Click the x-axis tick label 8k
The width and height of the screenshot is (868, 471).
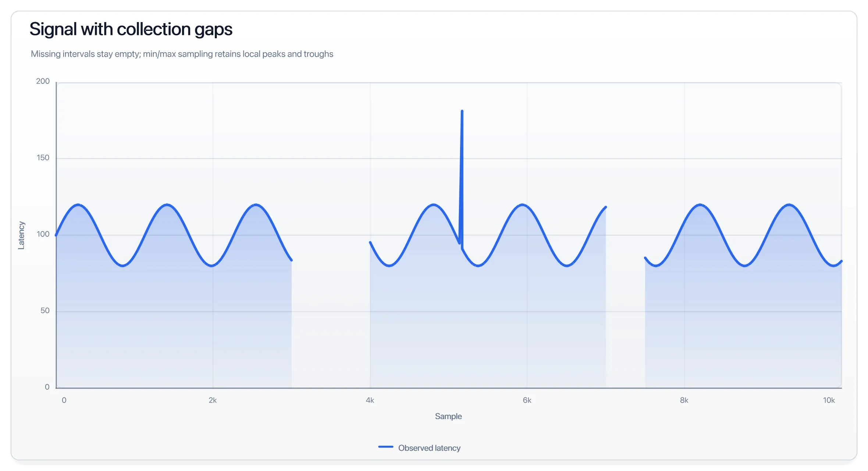684,400
